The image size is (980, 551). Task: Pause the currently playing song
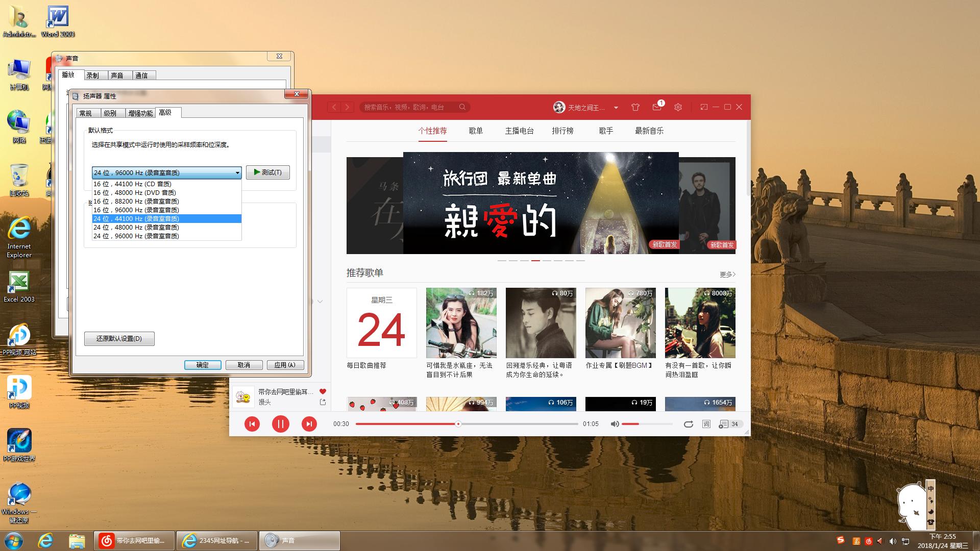click(x=281, y=424)
